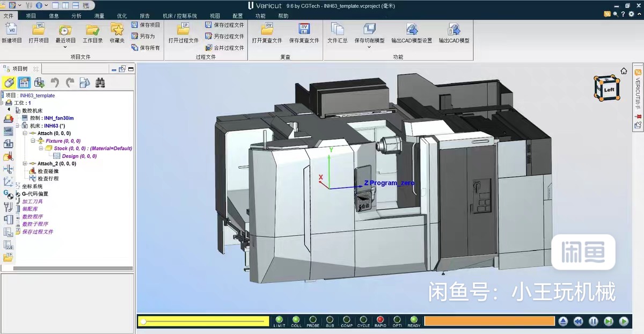
Task: Open the 文件 ribbon tab
Action: pyautogui.click(x=8, y=16)
